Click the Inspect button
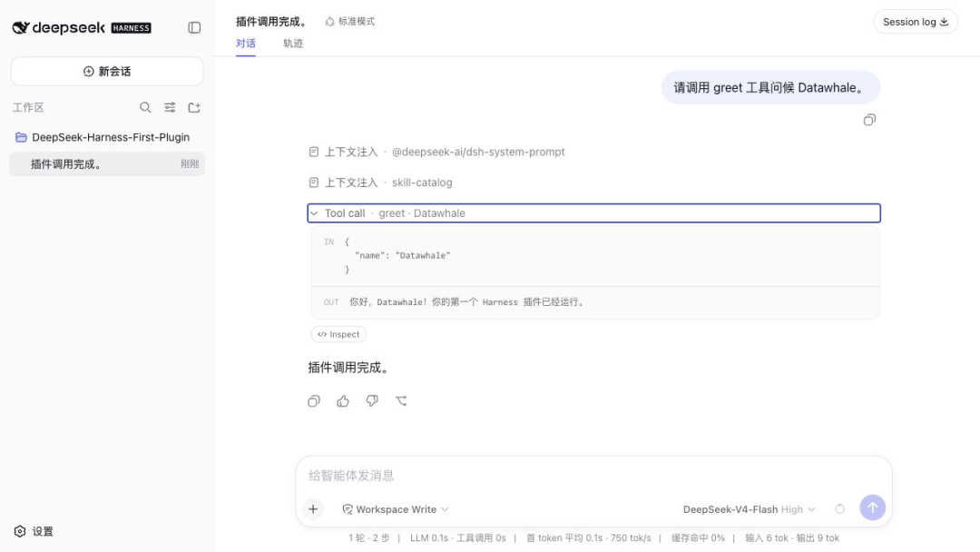Screen dimensions: 980x552 point(338,334)
